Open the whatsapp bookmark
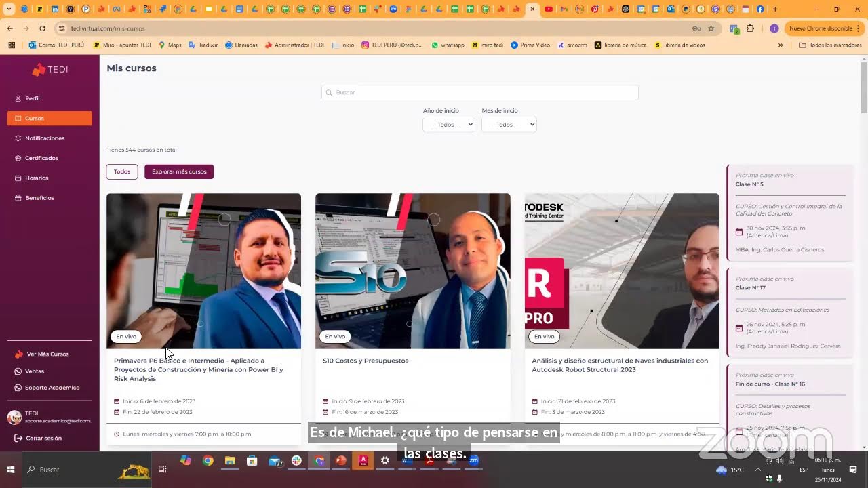The width and height of the screenshot is (868, 488). [448, 45]
